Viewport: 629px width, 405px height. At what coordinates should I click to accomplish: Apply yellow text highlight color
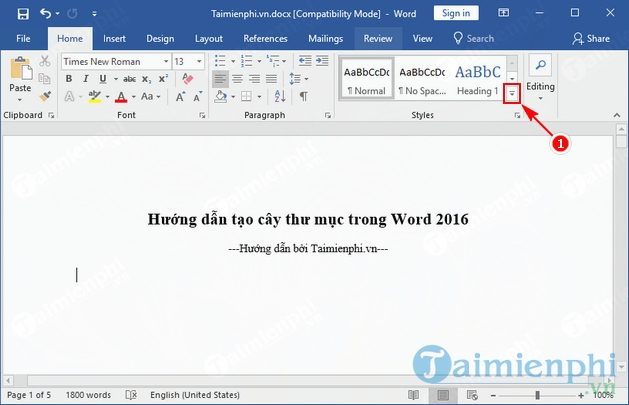tap(95, 96)
